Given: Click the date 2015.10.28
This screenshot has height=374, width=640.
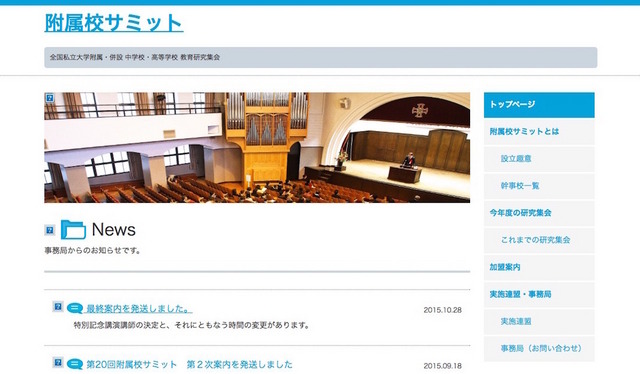Looking at the screenshot, I should (442, 310).
